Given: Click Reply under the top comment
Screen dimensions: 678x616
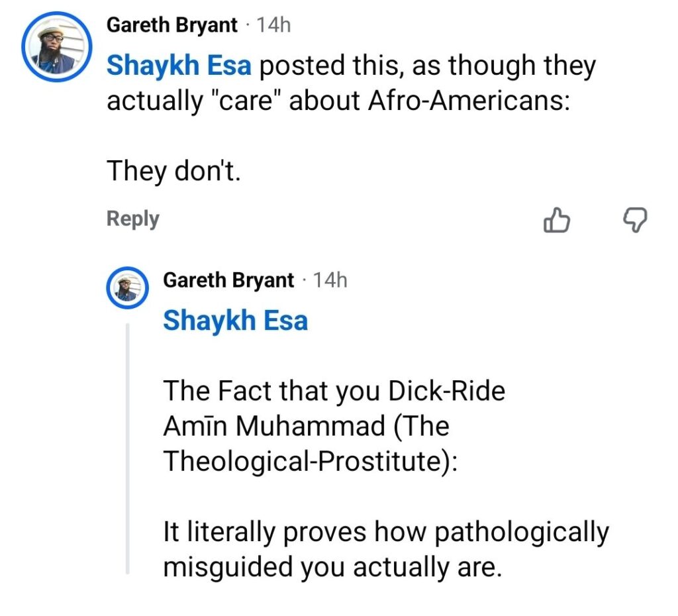Looking at the screenshot, I should 132,219.
